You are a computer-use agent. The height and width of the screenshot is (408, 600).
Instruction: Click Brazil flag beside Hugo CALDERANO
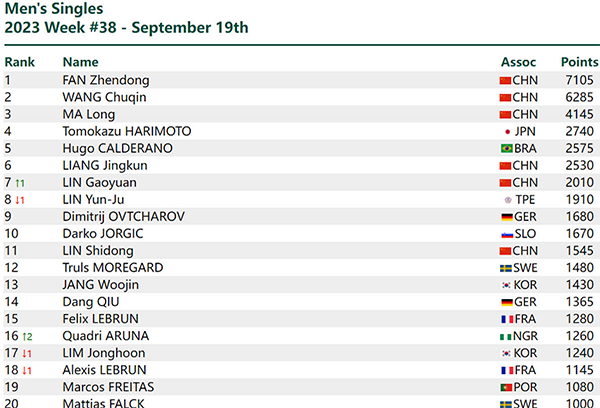coord(505,148)
